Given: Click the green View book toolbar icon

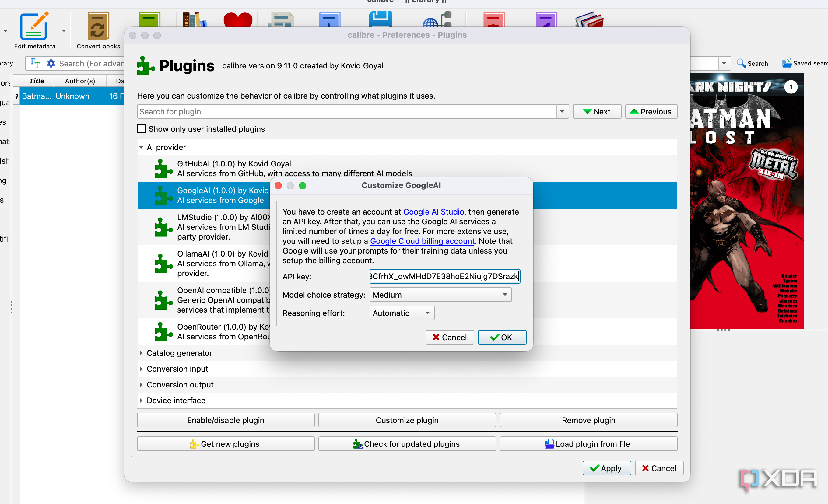Looking at the screenshot, I should [149, 19].
